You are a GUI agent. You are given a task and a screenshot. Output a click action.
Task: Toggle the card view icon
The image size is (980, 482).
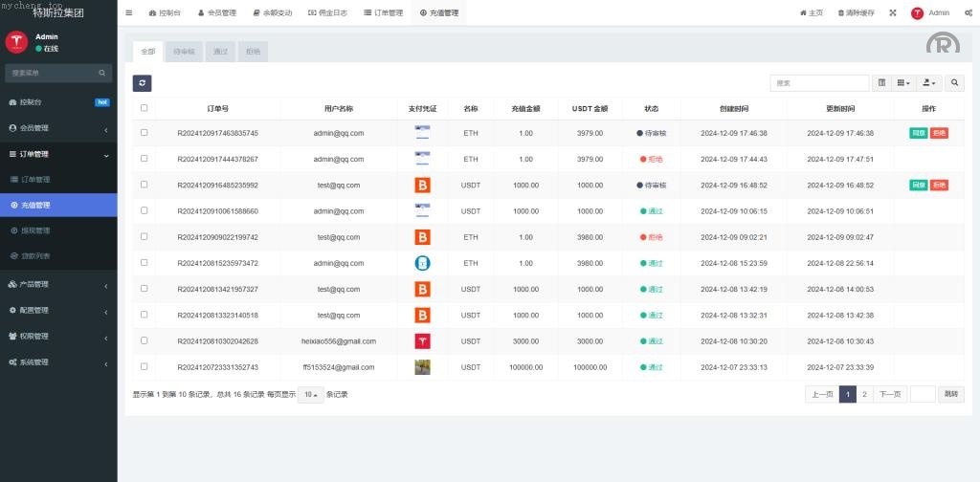(881, 83)
